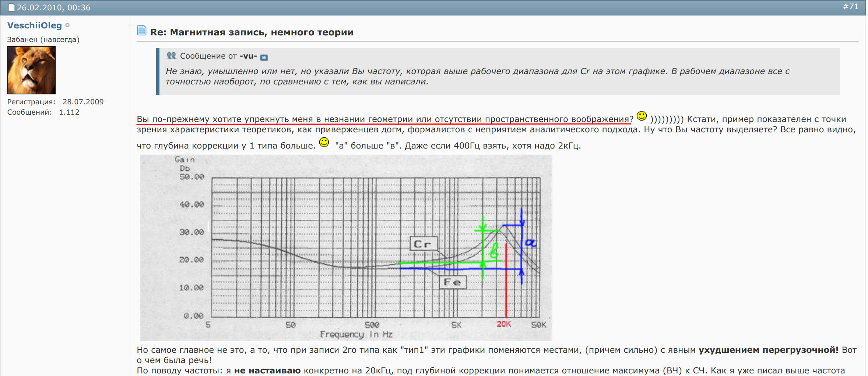Click the green "b" annotation on the graph
868x376 pixels.
tap(494, 251)
